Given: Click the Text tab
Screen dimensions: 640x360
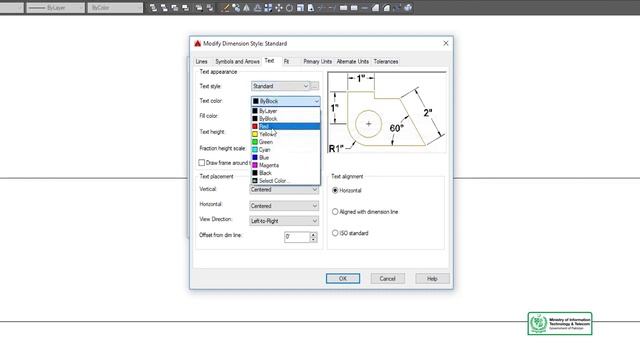Looking at the screenshot, I should (x=269, y=61).
